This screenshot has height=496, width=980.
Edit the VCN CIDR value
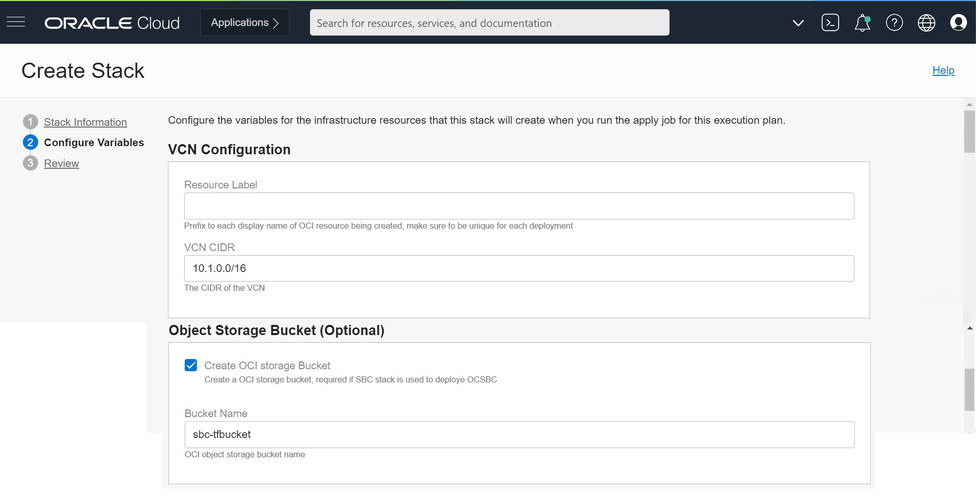click(x=518, y=268)
